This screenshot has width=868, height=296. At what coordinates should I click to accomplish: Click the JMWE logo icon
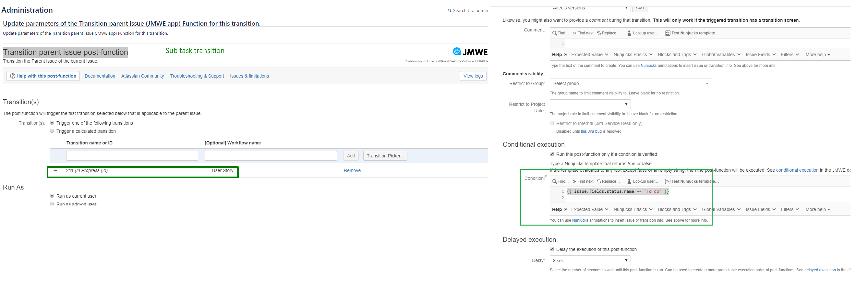457,52
